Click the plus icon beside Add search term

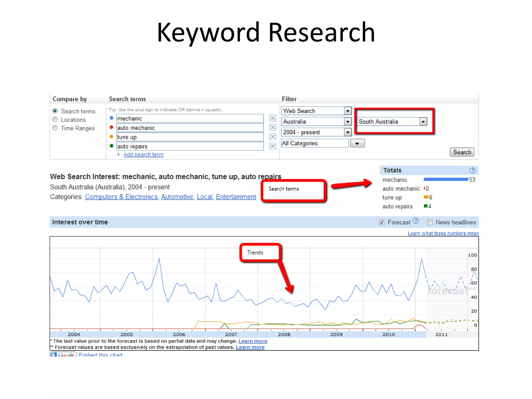118,155
